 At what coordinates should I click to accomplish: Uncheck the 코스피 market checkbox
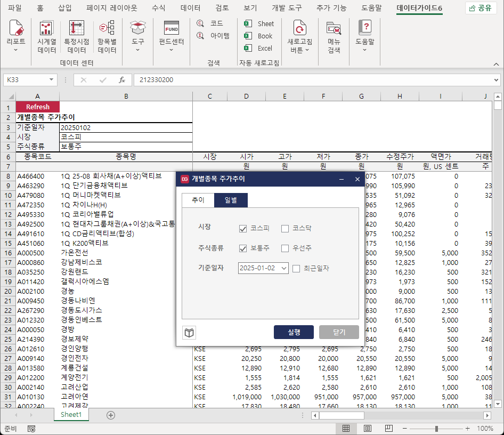point(243,229)
